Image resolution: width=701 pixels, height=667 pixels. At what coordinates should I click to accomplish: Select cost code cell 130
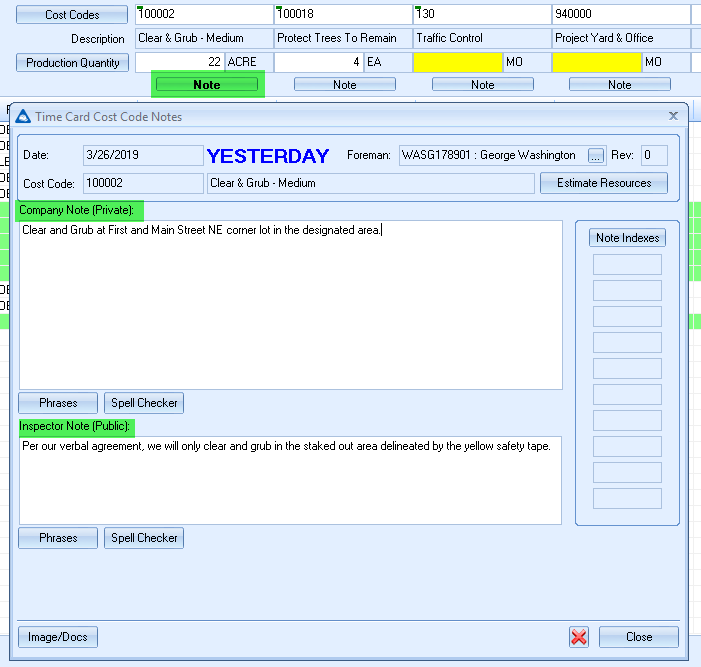pos(482,14)
